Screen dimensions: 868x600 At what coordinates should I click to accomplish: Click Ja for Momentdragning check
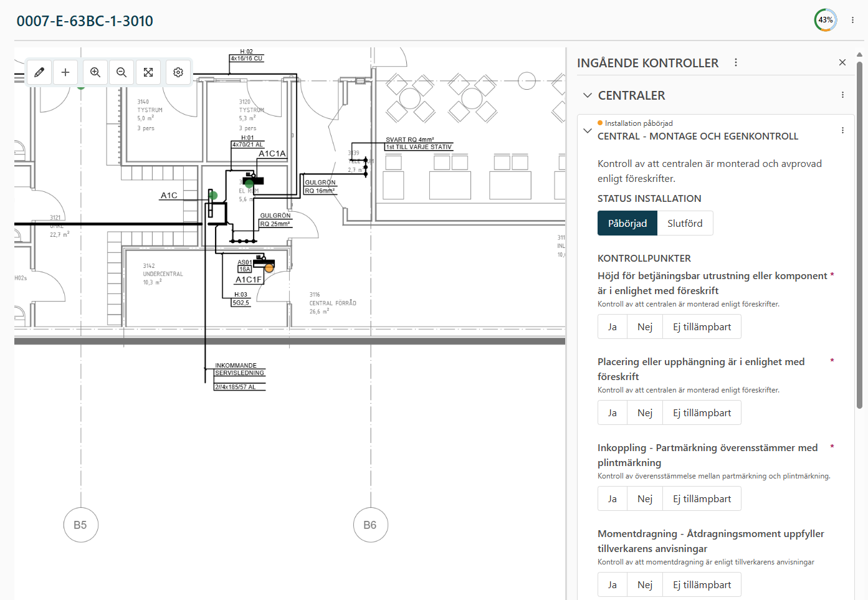click(613, 584)
